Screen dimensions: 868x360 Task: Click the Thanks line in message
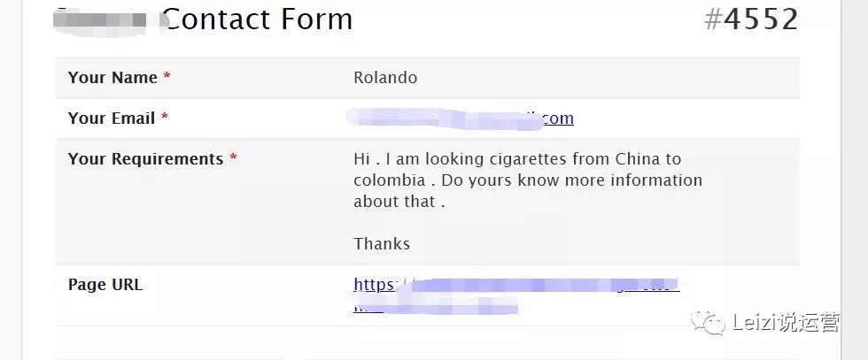click(x=382, y=244)
